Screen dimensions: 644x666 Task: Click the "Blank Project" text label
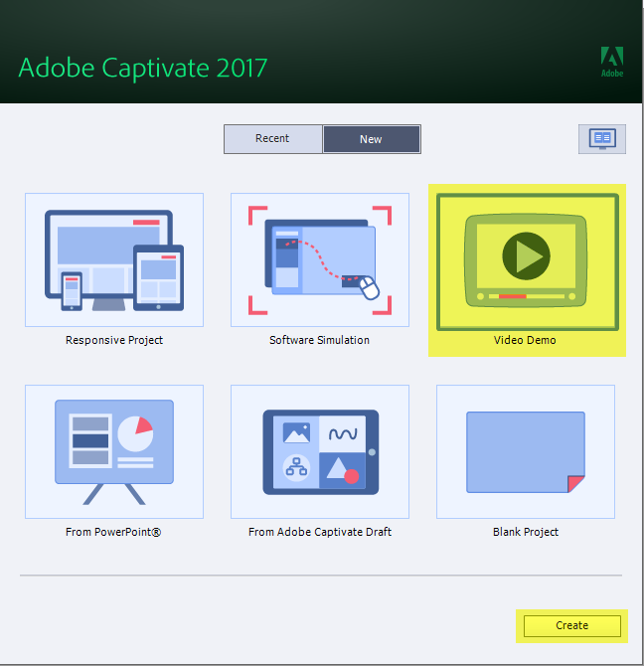(x=526, y=532)
